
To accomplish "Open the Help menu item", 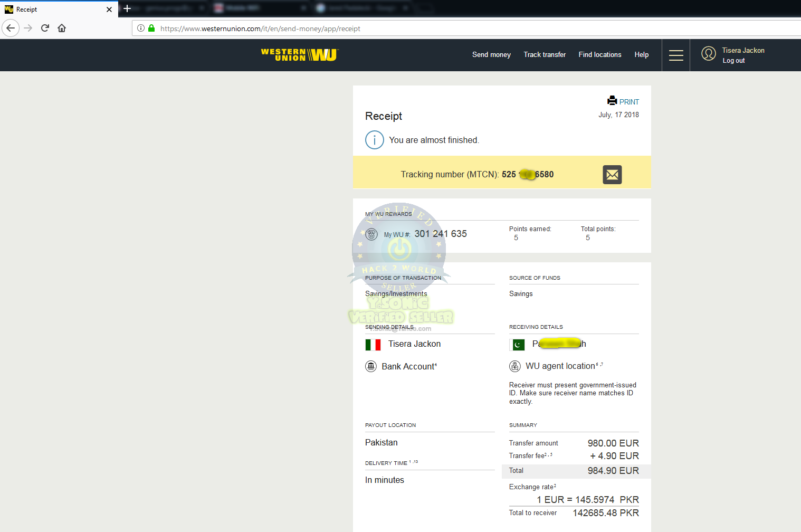I will click(x=642, y=55).
